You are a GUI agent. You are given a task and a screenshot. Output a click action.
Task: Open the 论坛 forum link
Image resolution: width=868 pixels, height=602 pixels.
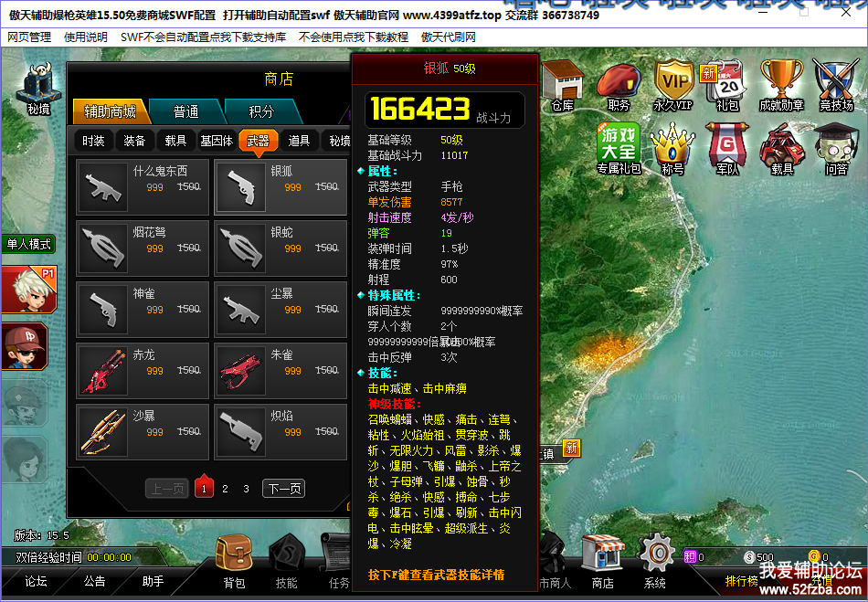pos(36,581)
